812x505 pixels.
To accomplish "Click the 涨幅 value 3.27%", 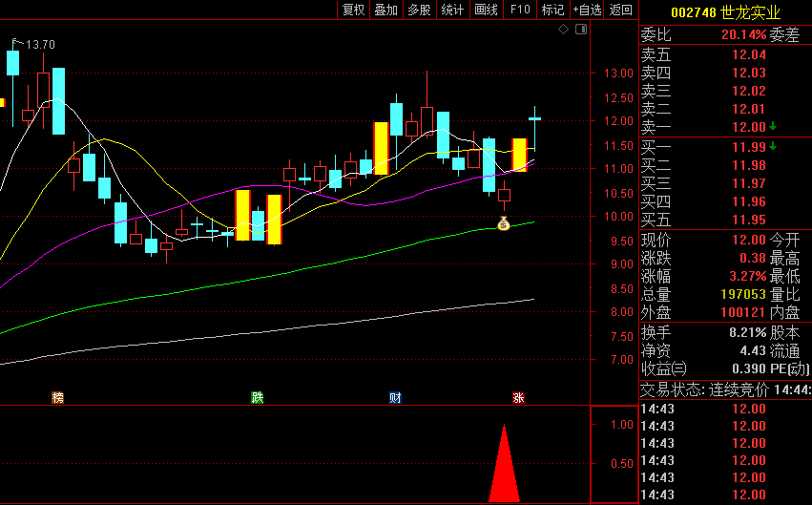I will (748, 277).
